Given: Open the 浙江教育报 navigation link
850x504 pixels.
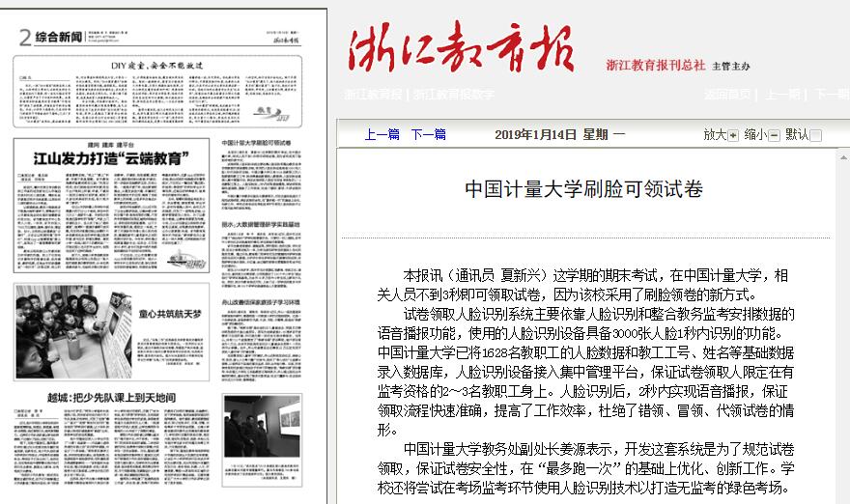Looking at the screenshot, I should coord(374,95).
